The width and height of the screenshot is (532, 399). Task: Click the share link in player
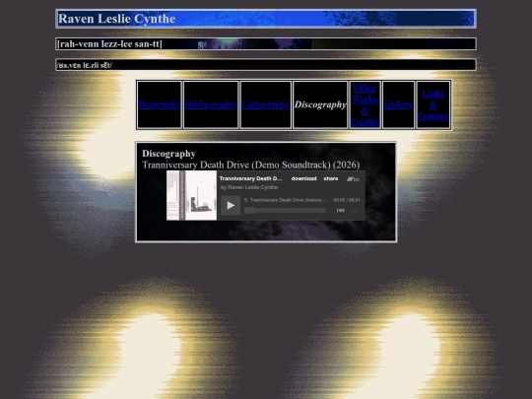pos(331,178)
